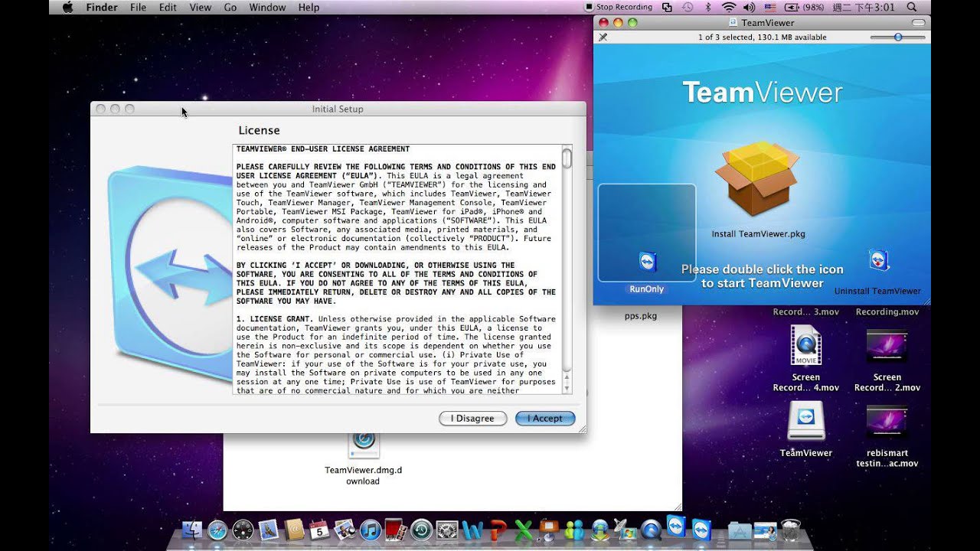Open Time Machine from the Dock
Viewport: 980px width, 551px height.
point(421,530)
